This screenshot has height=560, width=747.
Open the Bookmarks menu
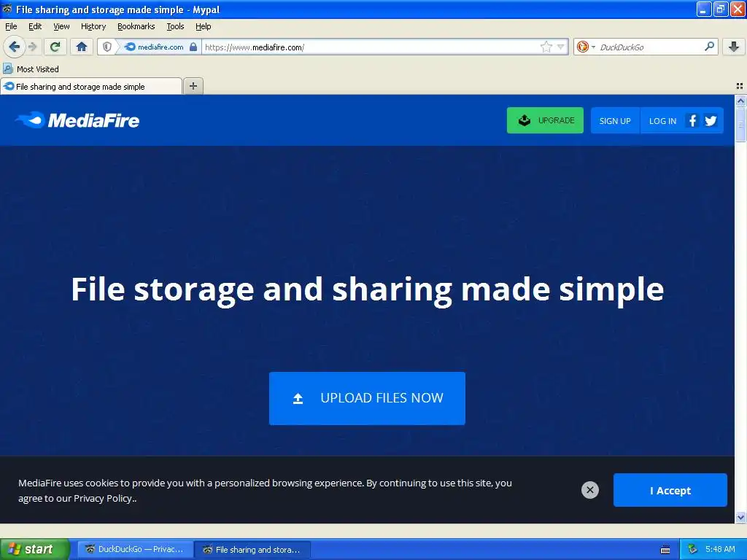pyautogui.click(x=136, y=26)
